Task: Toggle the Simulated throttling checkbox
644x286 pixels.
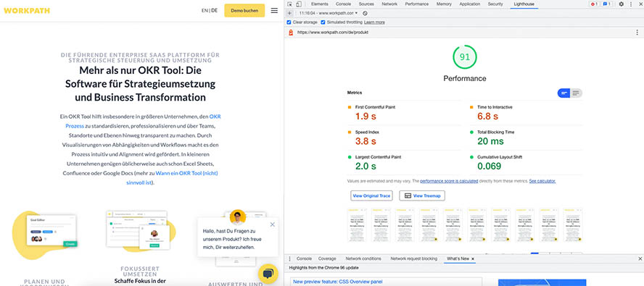Action: pos(323,22)
